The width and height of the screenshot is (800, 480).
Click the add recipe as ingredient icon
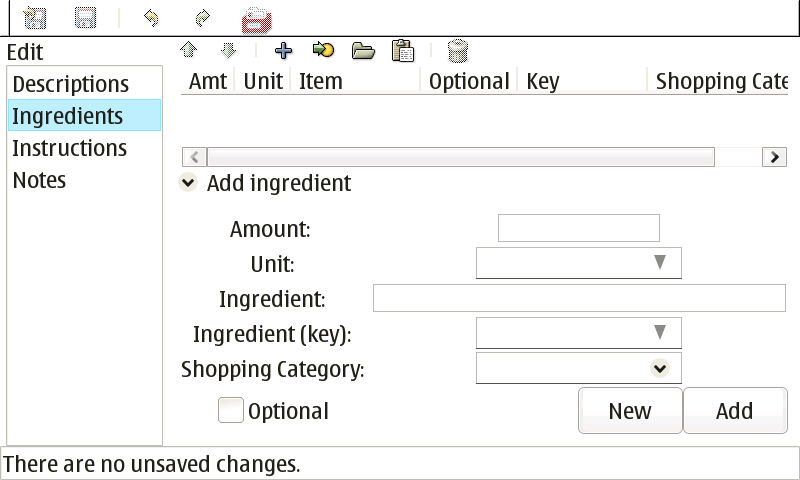323,50
